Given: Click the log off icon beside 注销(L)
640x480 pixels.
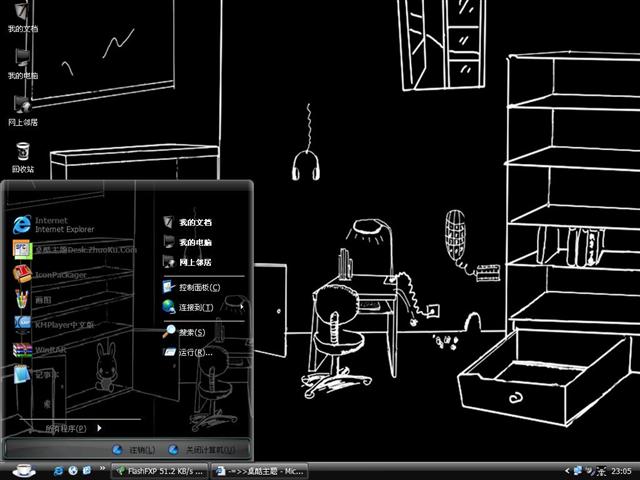Looking at the screenshot, I should pyautogui.click(x=117, y=449).
